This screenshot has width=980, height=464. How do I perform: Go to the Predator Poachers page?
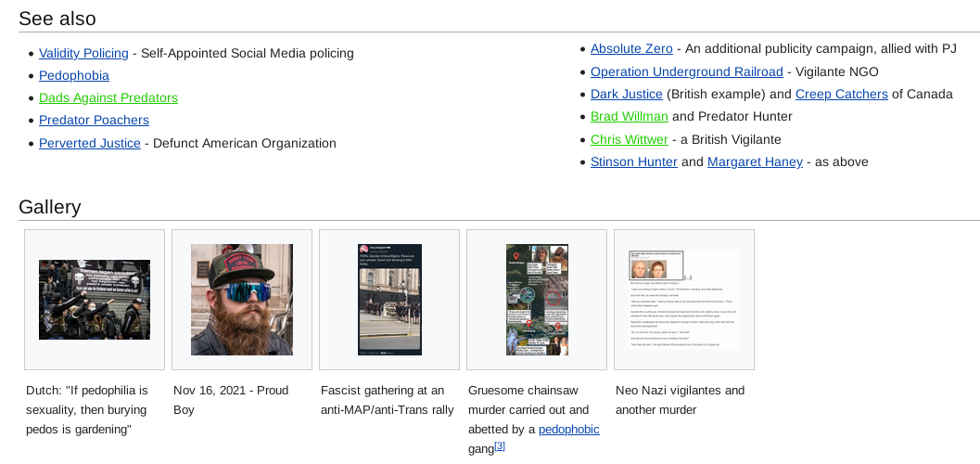pyautogui.click(x=94, y=120)
